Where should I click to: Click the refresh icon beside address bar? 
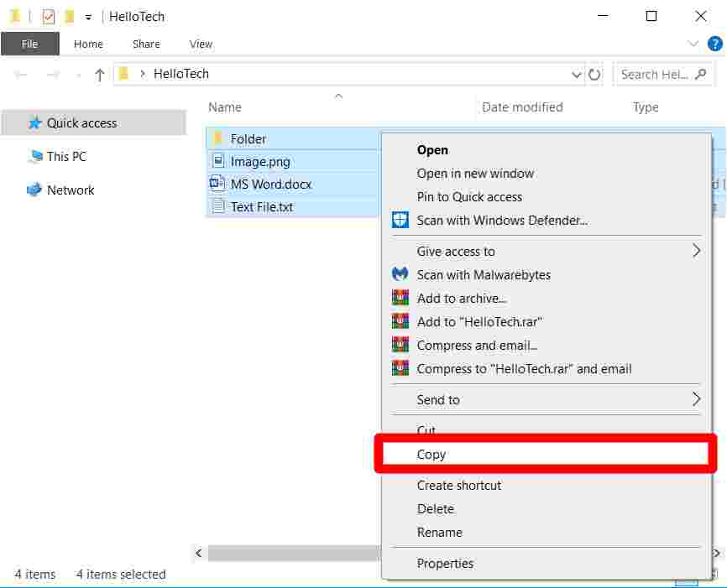[595, 74]
